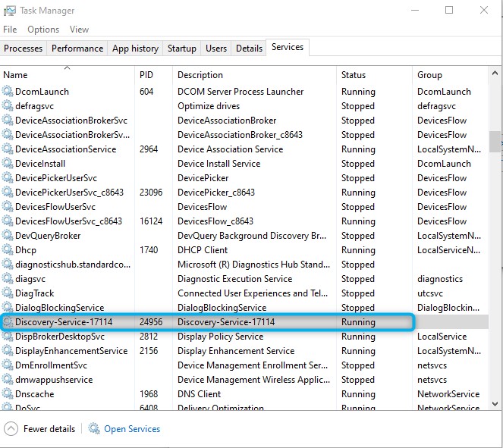Click the gear icon beside DeviceAssociationBrokerSvc

coord(8,121)
